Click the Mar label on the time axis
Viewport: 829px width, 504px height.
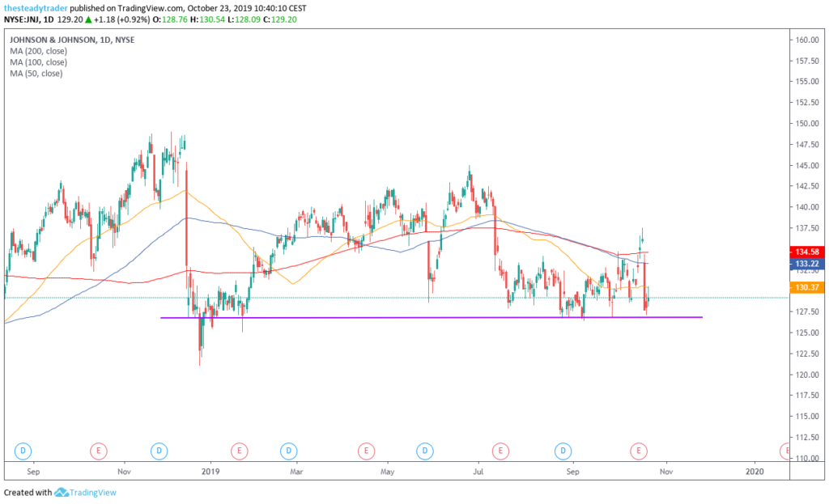296,472
